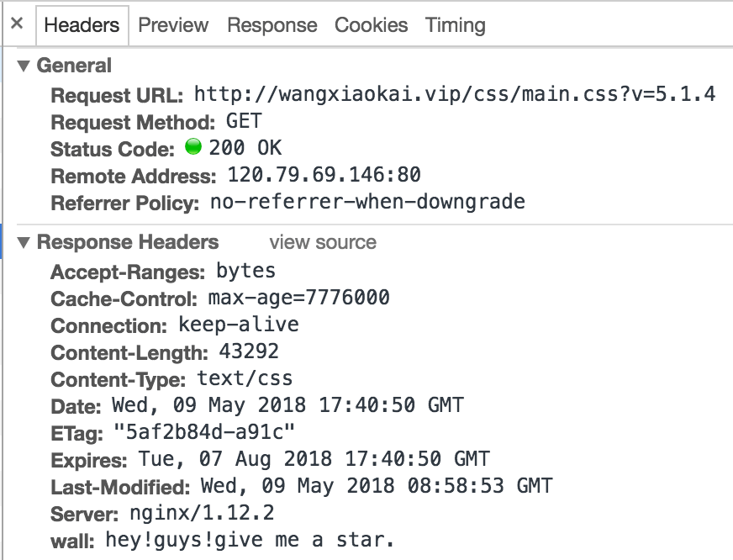Image resolution: width=733 pixels, height=560 pixels.
Task: Click the Server value nginx/1.12.2
Action: click(202, 513)
